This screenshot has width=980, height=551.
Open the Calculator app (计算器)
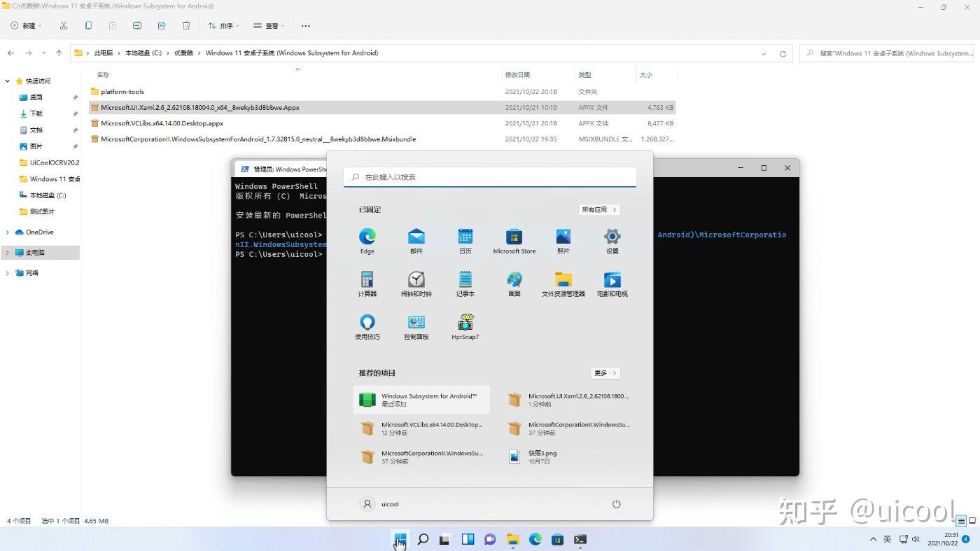coord(367,284)
